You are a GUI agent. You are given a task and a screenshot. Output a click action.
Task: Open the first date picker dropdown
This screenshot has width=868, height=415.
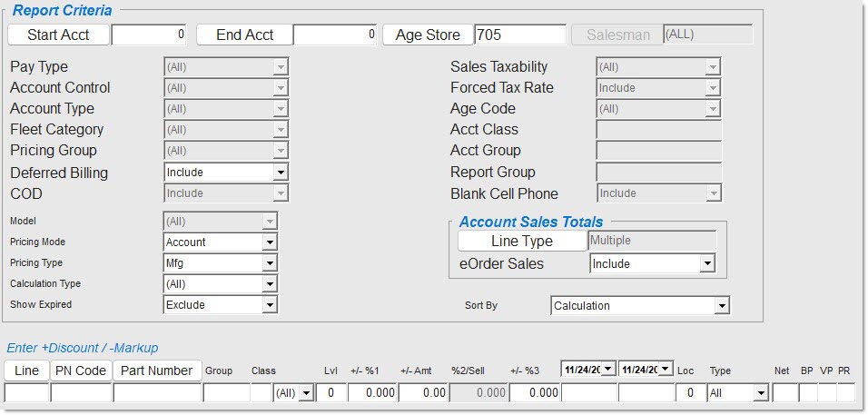[607, 369]
